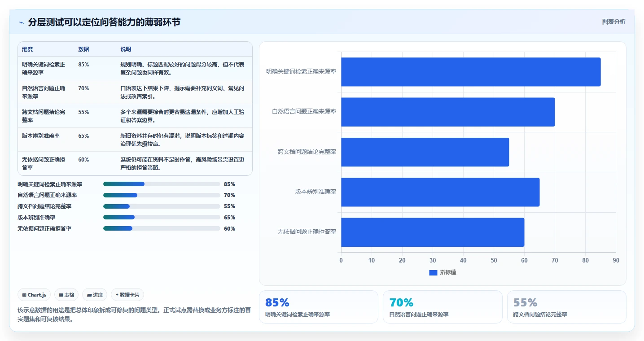Image resolution: width=644 pixels, height=341 pixels.
Task: Click the 跨文档问题结论完整率 progress bar
Action: [162, 206]
